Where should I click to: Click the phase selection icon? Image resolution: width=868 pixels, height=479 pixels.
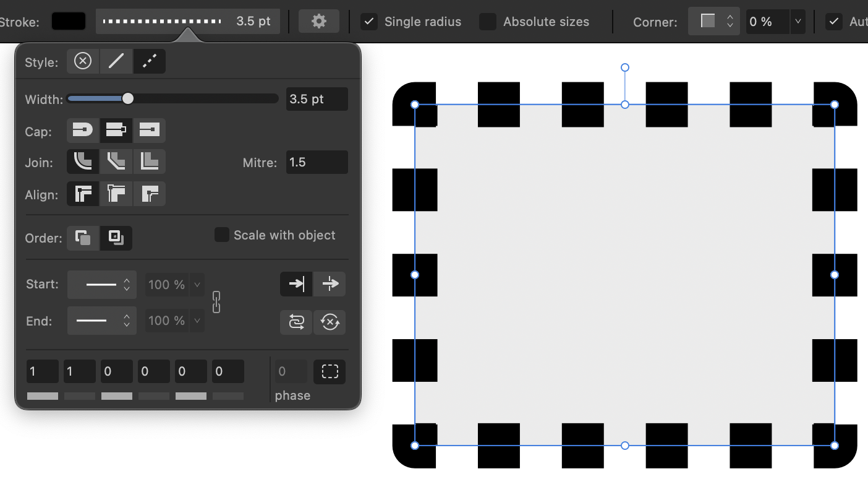click(330, 371)
